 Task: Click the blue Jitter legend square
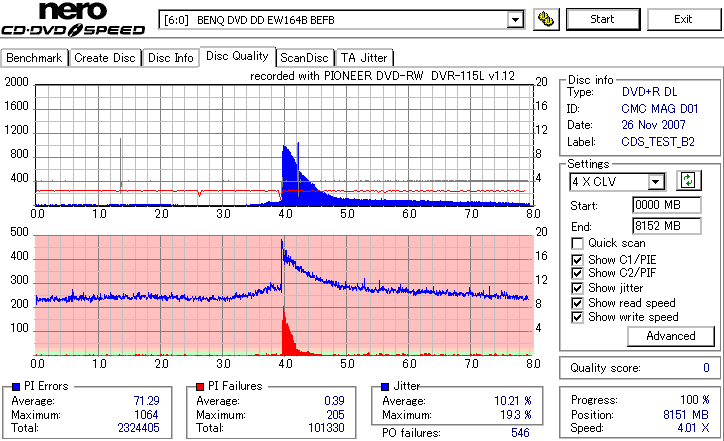(385, 387)
